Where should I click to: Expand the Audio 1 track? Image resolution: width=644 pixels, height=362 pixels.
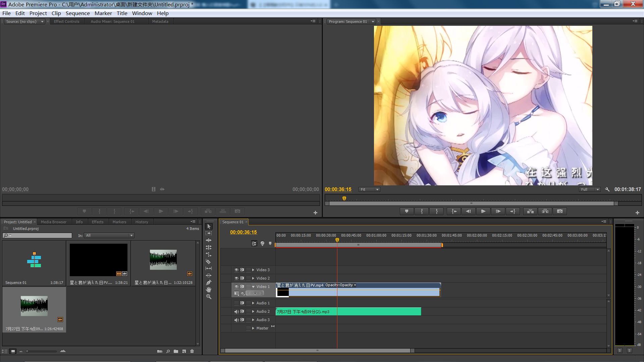253,303
